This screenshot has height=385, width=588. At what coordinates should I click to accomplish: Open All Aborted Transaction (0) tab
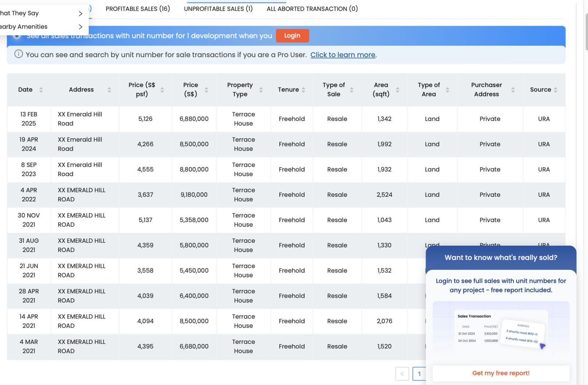point(312,9)
